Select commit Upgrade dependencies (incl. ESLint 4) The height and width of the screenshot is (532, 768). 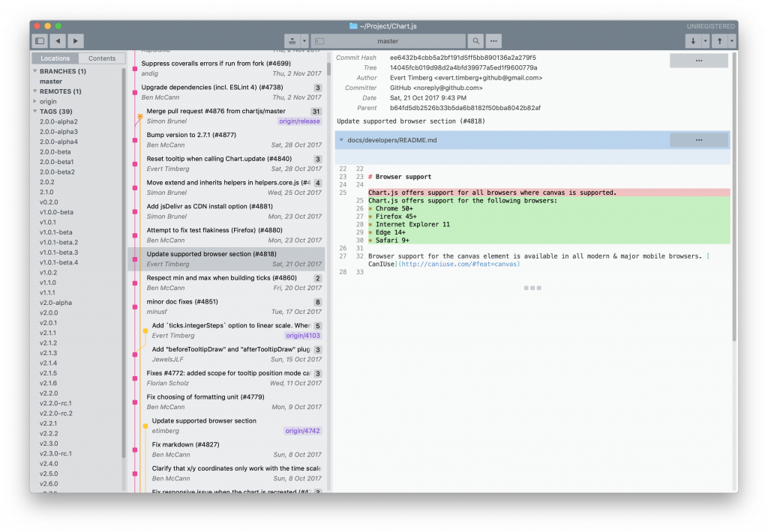[x=228, y=92]
